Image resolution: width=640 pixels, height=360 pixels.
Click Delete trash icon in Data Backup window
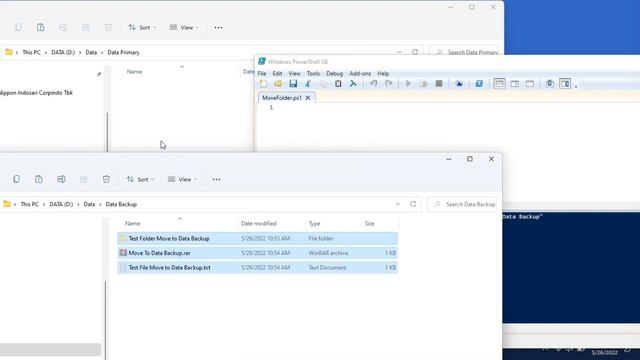pyautogui.click(x=106, y=179)
